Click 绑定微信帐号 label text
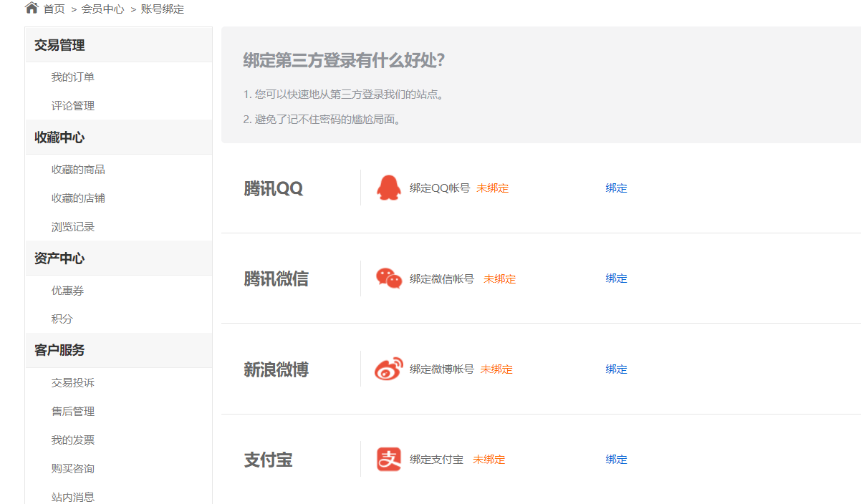This screenshot has height=504, width=861. coord(442,279)
